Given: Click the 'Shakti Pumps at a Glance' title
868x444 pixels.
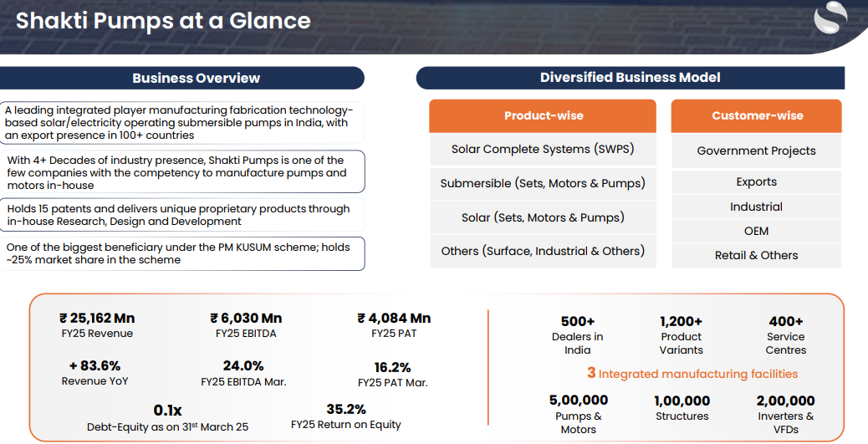Looking at the screenshot, I should pos(163,21).
